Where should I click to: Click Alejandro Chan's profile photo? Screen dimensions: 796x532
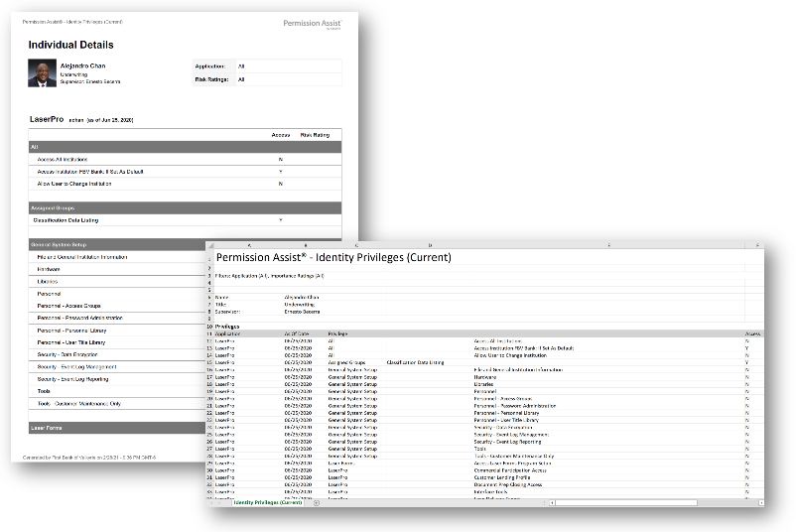[x=43, y=72]
